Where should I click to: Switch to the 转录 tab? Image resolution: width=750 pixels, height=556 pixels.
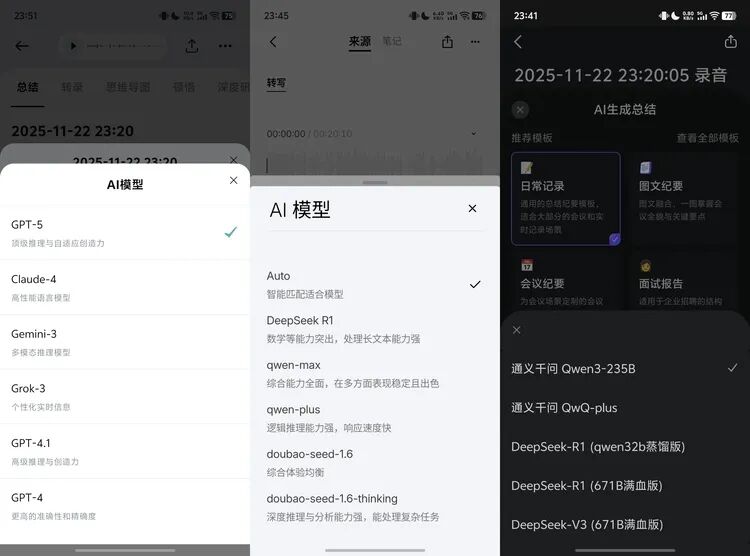click(72, 87)
